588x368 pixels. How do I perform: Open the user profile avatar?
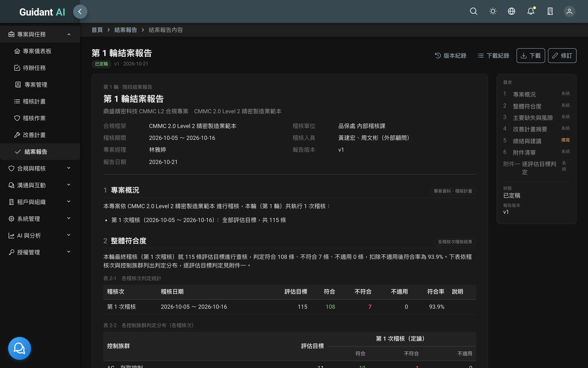pos(569,11)
